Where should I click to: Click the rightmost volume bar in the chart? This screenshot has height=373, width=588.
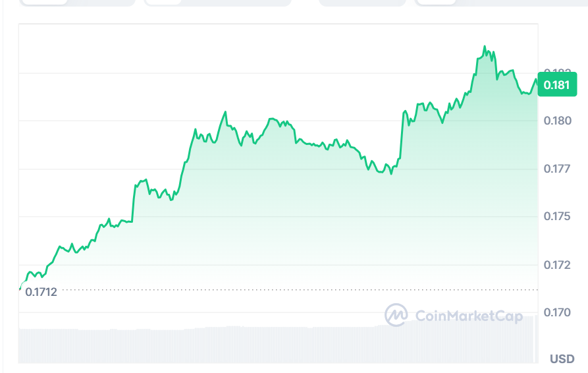point(535,339)
